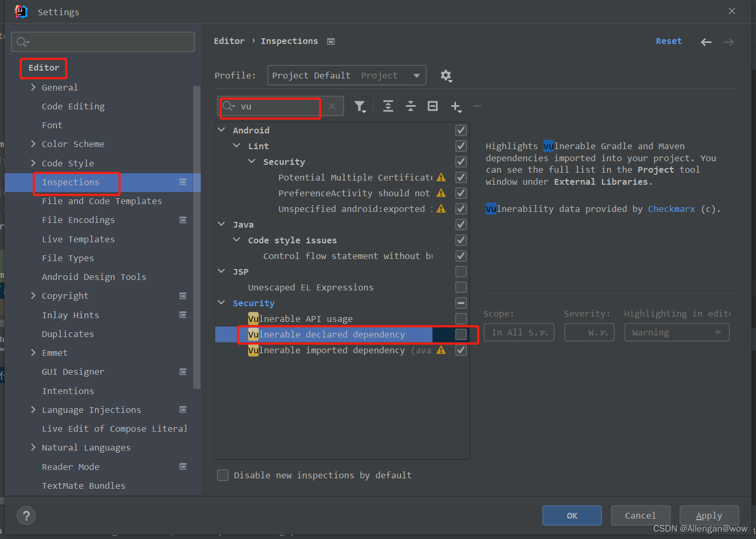Image resolution: width=756 pixels, height=539 pixels.
Task: Open the profile gear settings menu
Action: coord(446,76)
